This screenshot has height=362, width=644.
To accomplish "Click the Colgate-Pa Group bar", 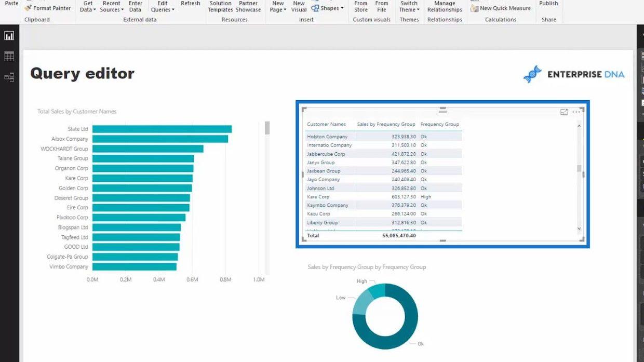I will (135, 257).
